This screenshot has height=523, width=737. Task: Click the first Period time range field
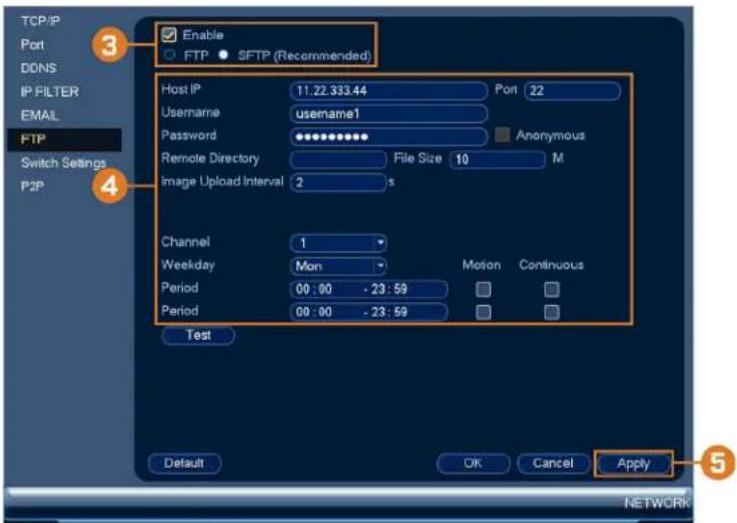(369, 289)
